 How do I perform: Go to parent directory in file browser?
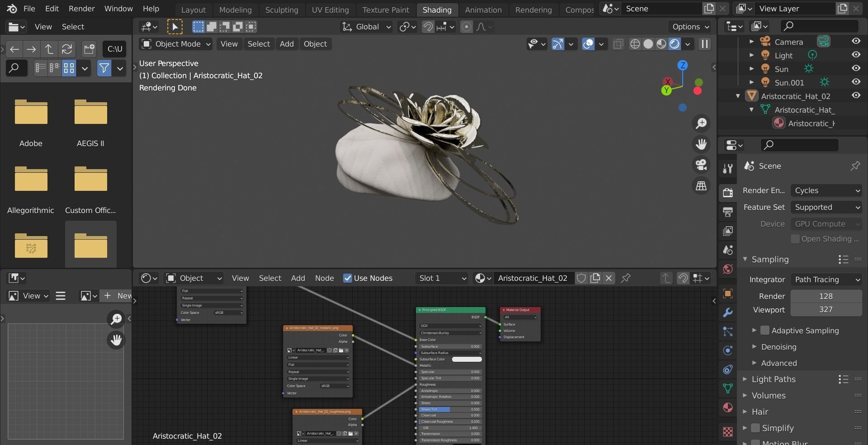pyautogui.click(x=49, y=49)
